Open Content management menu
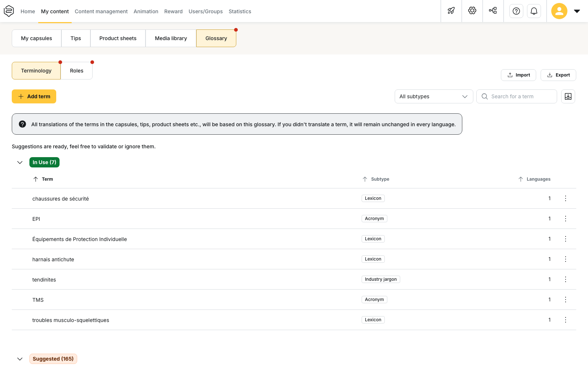Screen dimensions: 588x368 101,11
